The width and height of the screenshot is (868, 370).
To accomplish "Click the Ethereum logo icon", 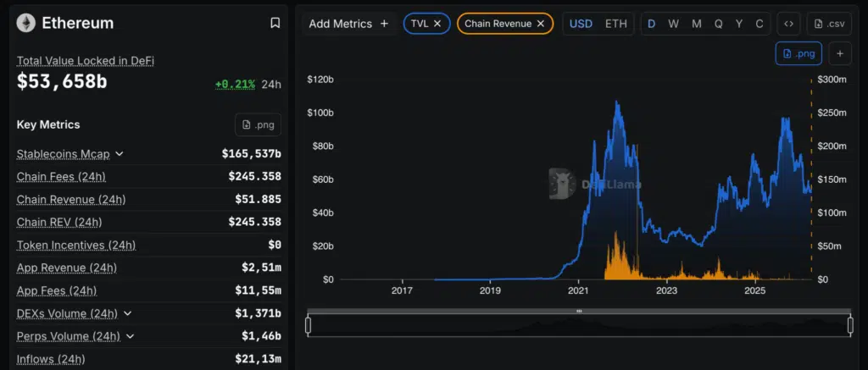I will tap(25, 23).
